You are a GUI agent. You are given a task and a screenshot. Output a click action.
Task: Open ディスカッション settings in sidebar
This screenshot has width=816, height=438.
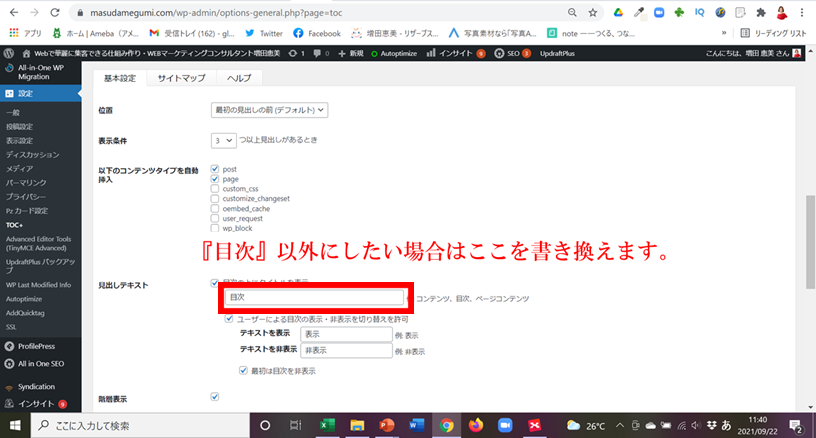tap(32, 154)
